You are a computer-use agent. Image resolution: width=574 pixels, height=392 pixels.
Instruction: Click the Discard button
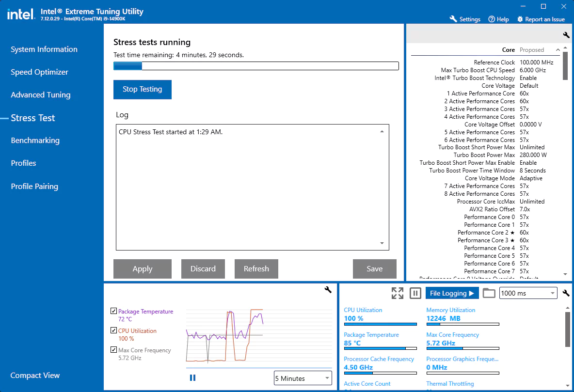[203, 268]
